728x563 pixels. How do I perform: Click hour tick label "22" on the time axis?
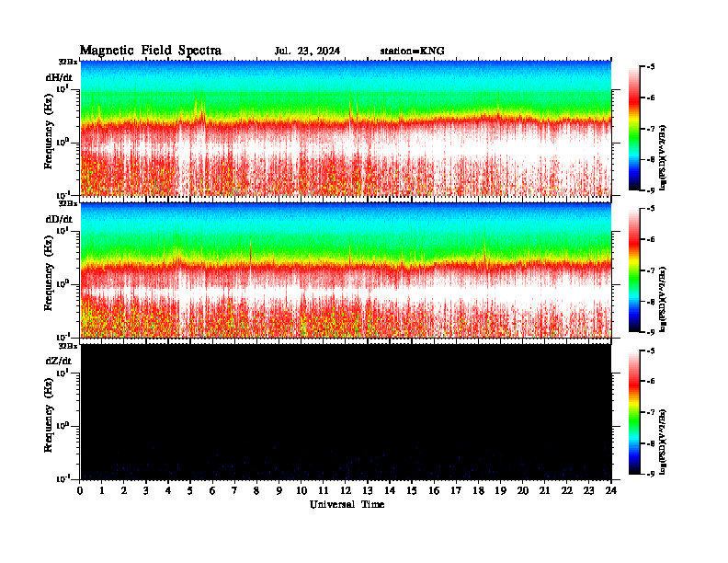point(566,491)
